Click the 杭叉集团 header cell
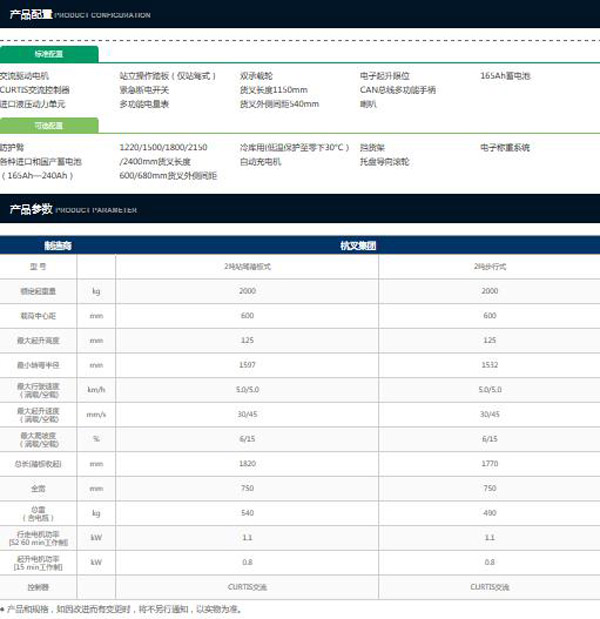This screenshot has height=619, width=600. pos(357,245)
